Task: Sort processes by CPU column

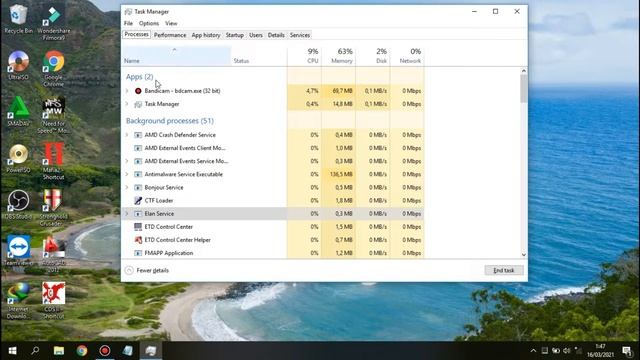Action: 304,56
